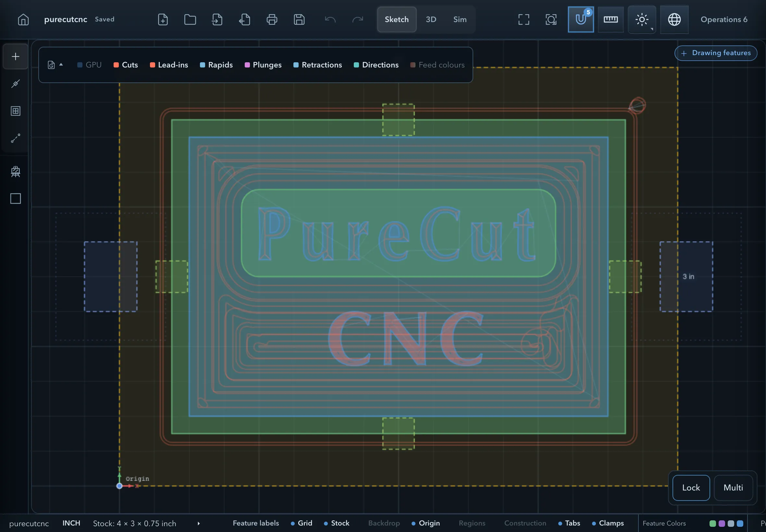Create a new file
The width and height of the screenshot is (766, 532).
pos(163,19)
